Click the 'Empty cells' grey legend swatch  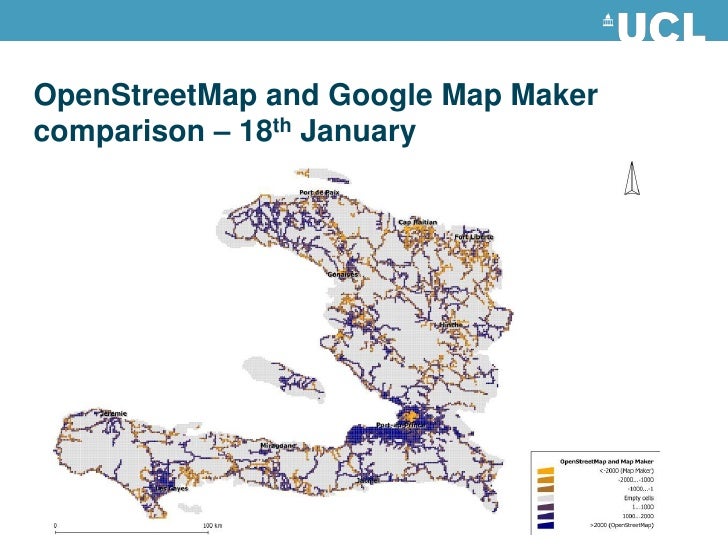(546, 498)
